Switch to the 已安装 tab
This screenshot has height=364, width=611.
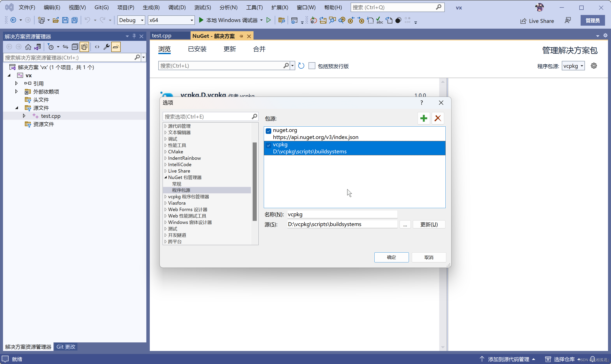click(197, 49)
